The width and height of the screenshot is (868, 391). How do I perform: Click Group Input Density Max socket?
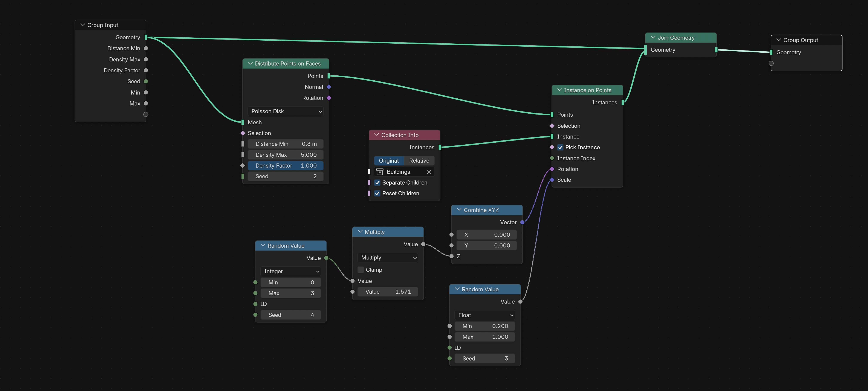coord(146,59)
